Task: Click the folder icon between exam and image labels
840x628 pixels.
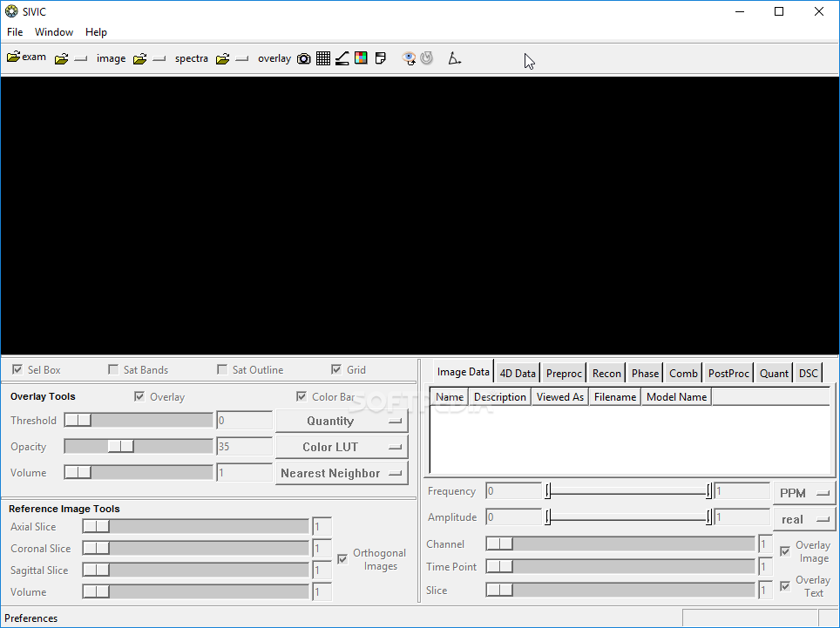Action: (x=62, y=58)
